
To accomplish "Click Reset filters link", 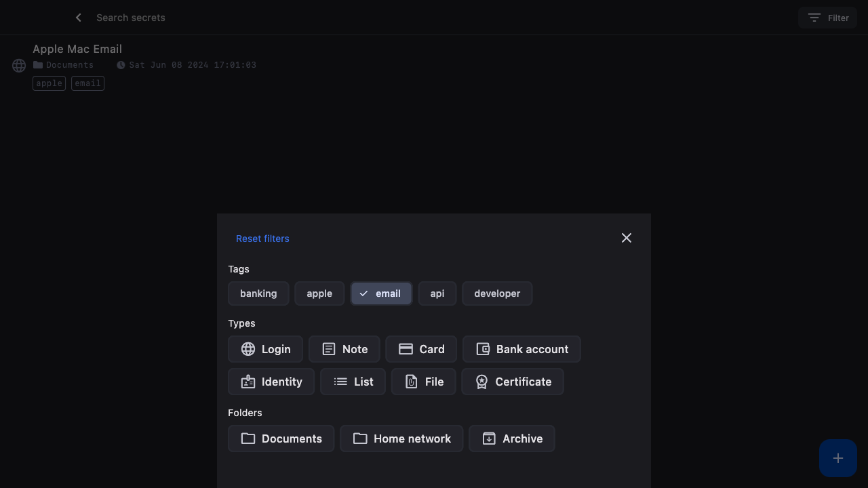I will click(x=262, y=239).
